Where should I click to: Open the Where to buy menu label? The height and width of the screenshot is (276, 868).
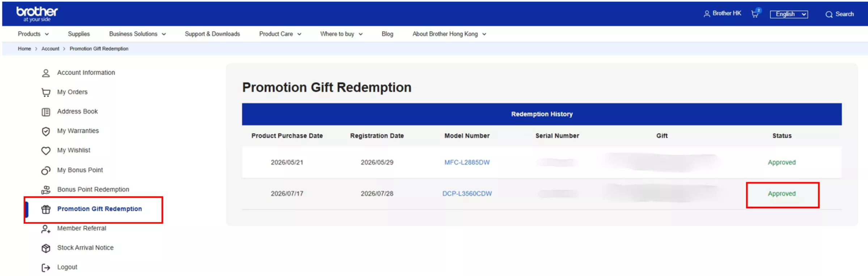coord(337,34)
